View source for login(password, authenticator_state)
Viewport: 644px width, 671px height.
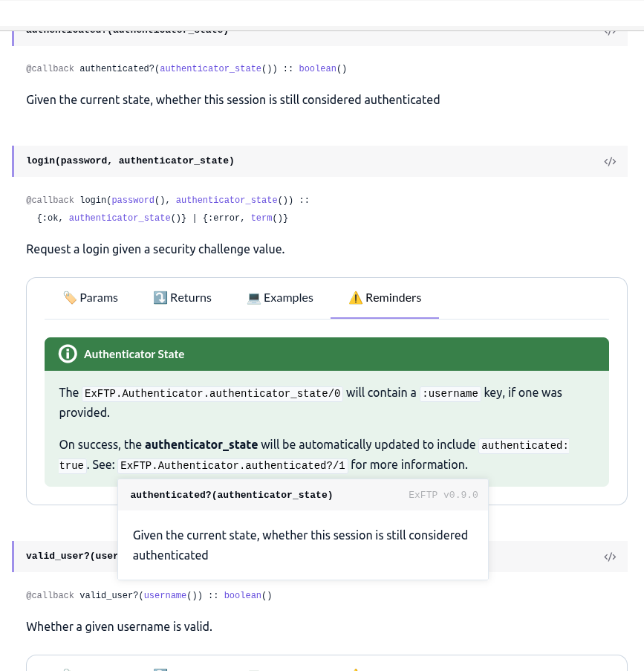610,161
